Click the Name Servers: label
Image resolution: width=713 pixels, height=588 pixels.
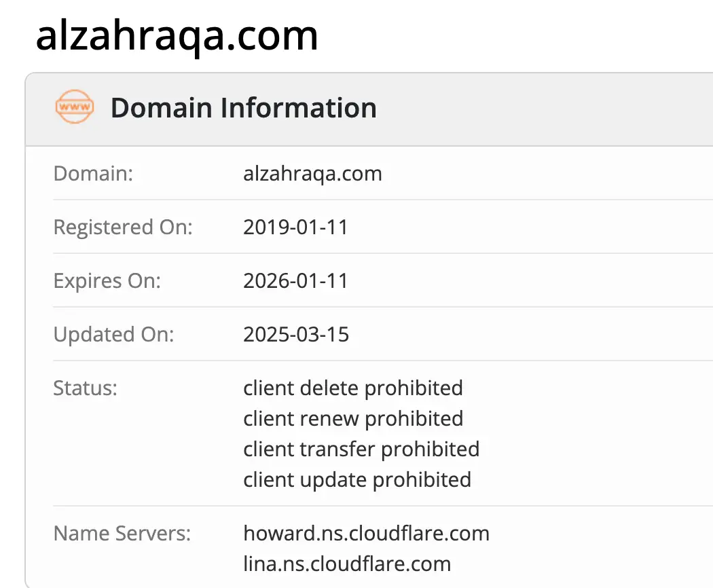pyautogui.click(x=122, y=533)
